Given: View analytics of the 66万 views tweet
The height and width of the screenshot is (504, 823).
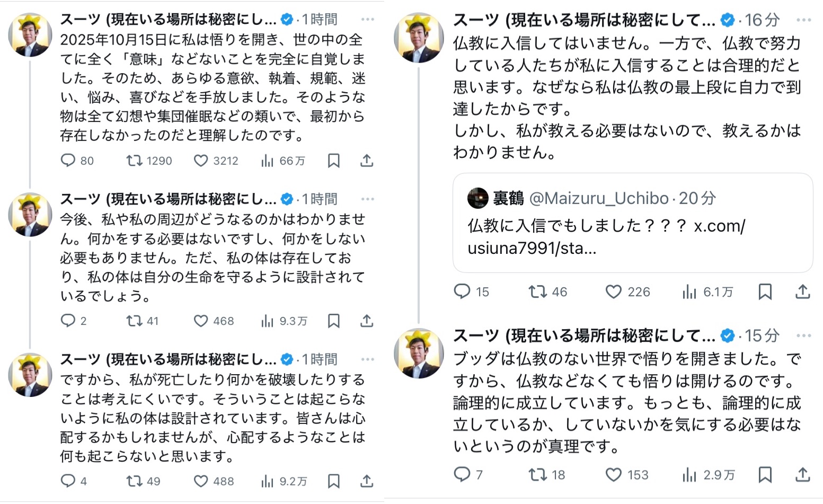Looking at the screenshot, I should (268, 161).
